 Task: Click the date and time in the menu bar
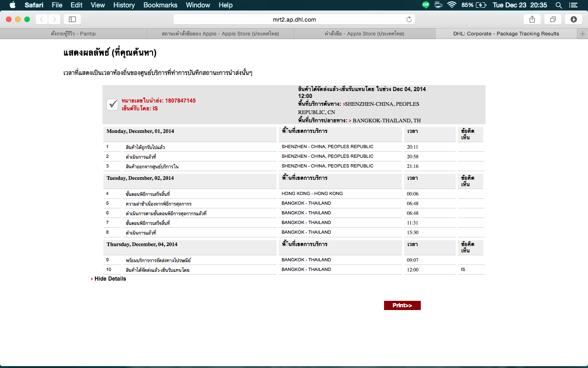pos(520,5)
